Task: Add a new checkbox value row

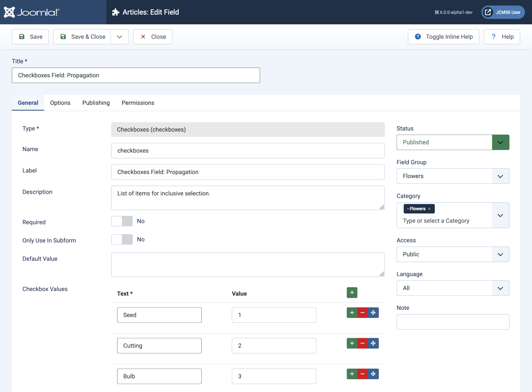Action: point(352,292)
